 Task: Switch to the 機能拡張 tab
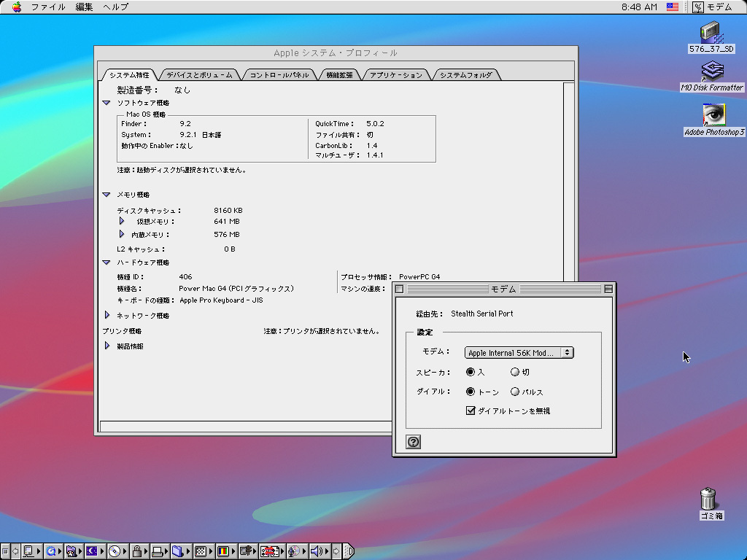(x=339, y=75)
